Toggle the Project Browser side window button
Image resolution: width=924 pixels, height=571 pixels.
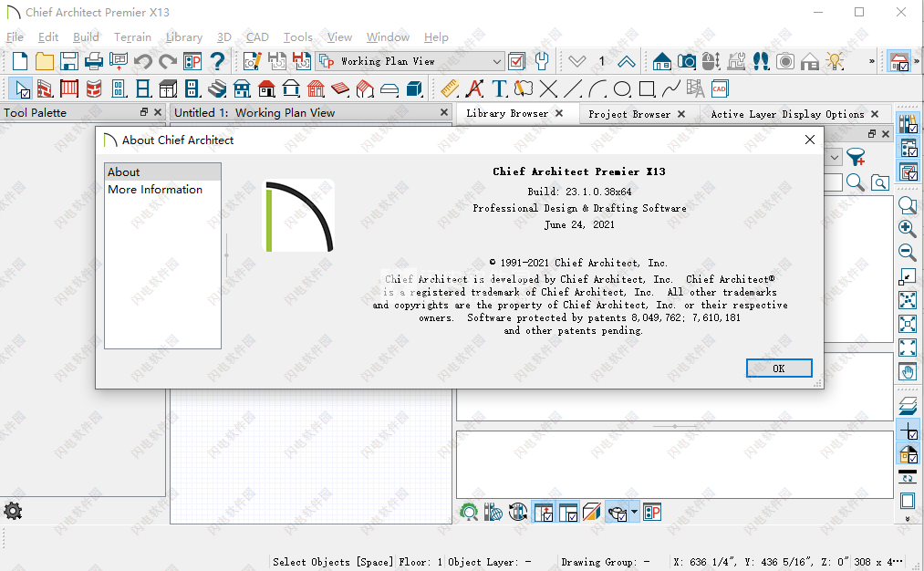click(x=908, y=148)
